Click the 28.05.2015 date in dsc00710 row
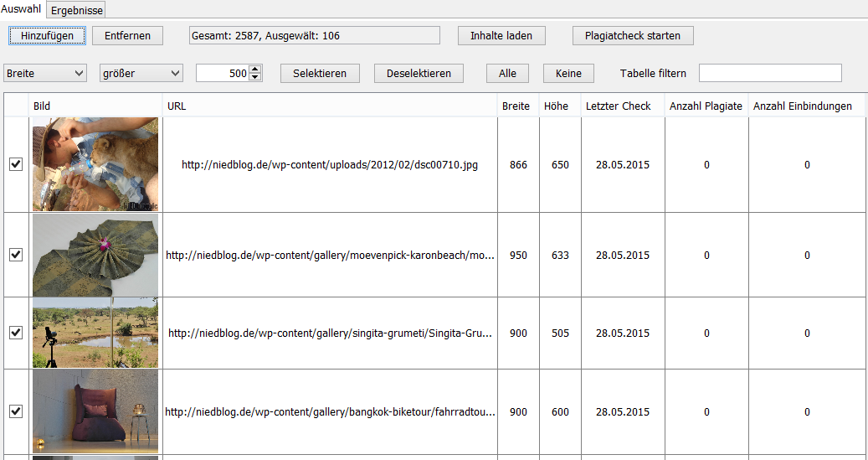This screenshot has height=460, width=868. click(623, 164)
